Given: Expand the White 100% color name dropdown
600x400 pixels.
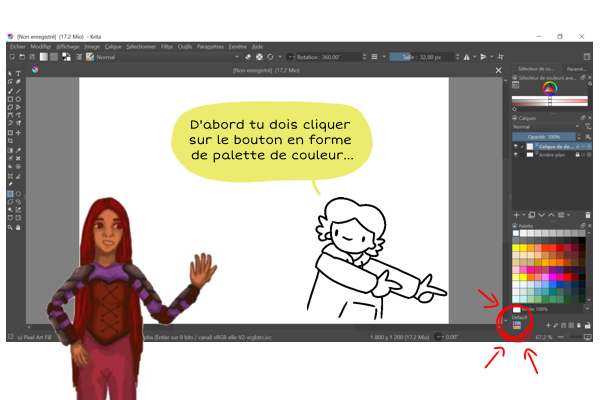Looking at the screenshot, I should click(x=585, y=309).
